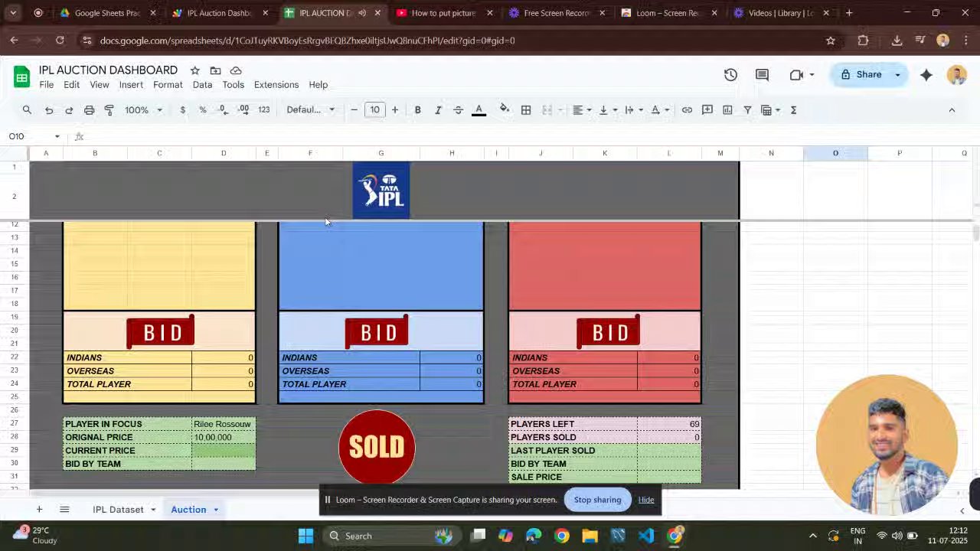Show the all sheets list
The image size is (980, 551).
tap(64, 510)
